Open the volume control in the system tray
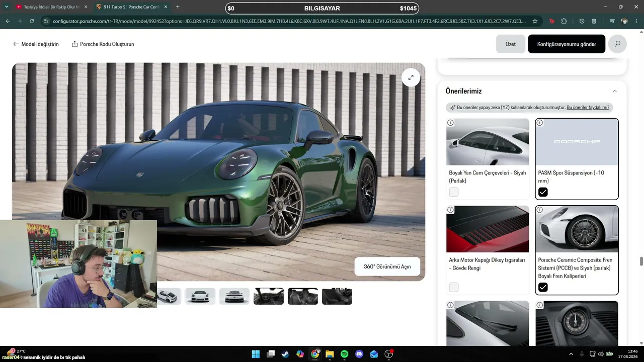The width and height of the screenshot is (644, 362). click(x=601, y=354)
